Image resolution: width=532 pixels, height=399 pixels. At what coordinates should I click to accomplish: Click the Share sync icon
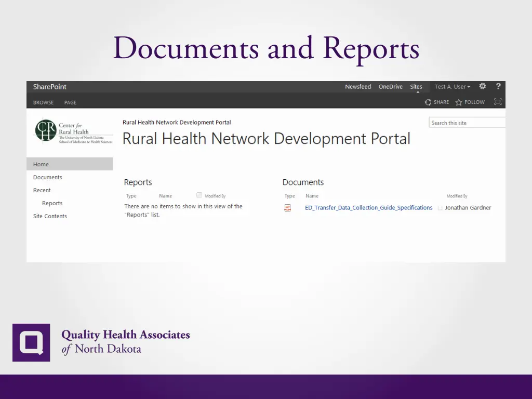pos(428,102)
